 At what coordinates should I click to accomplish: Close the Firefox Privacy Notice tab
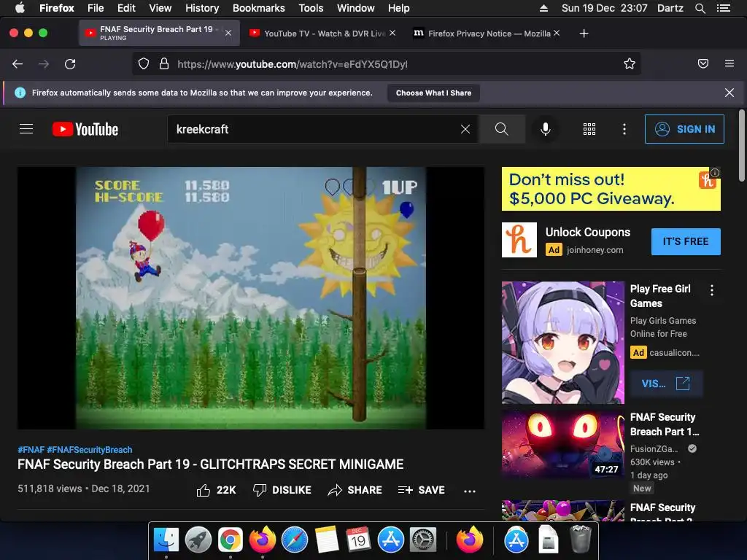557,33
